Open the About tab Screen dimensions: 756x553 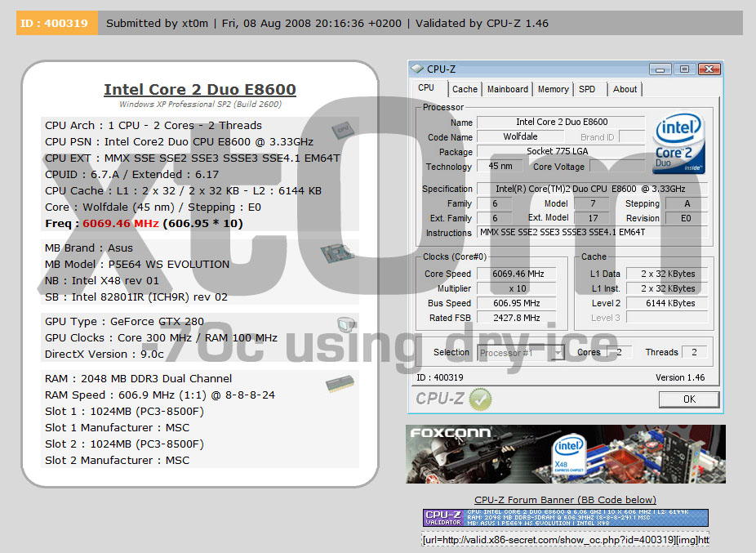coord(625,89)
